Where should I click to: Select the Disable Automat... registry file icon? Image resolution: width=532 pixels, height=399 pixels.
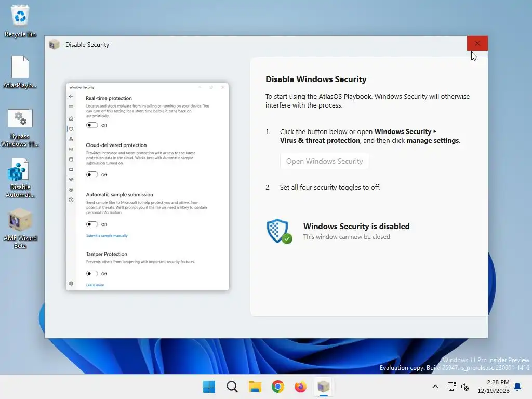[20, 179]
